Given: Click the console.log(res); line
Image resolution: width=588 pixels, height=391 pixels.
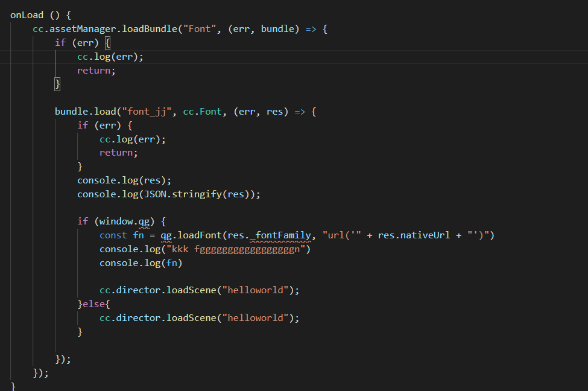Looking at the screenshot, I should 124,180.
